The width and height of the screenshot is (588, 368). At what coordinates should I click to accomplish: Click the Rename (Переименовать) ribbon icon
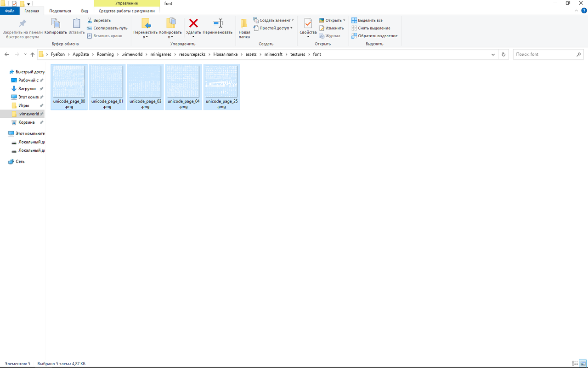click(217, 23)
